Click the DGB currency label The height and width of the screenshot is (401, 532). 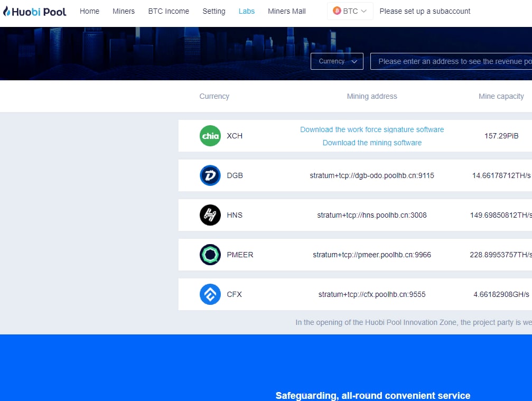coord(235,175)
